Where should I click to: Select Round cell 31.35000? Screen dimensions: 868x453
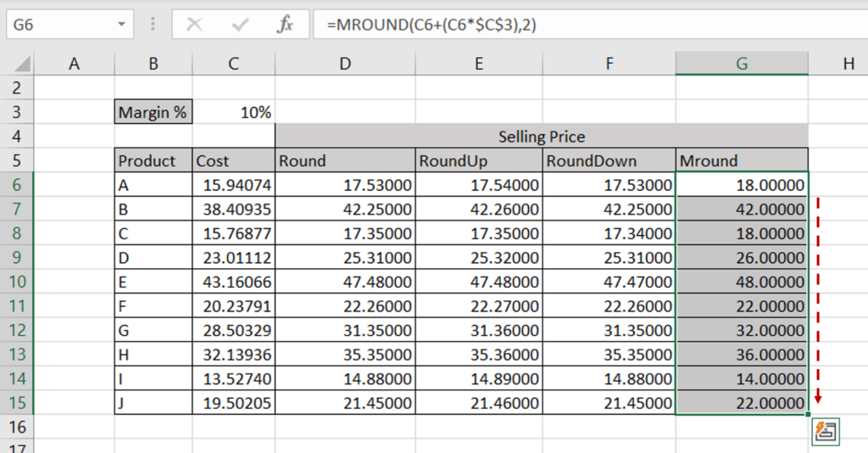click(345, 330)
